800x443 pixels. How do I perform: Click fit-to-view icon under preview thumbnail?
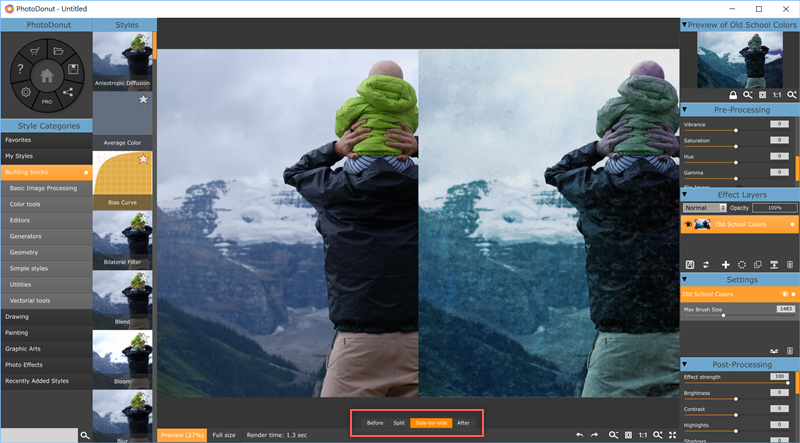(762, 95)
